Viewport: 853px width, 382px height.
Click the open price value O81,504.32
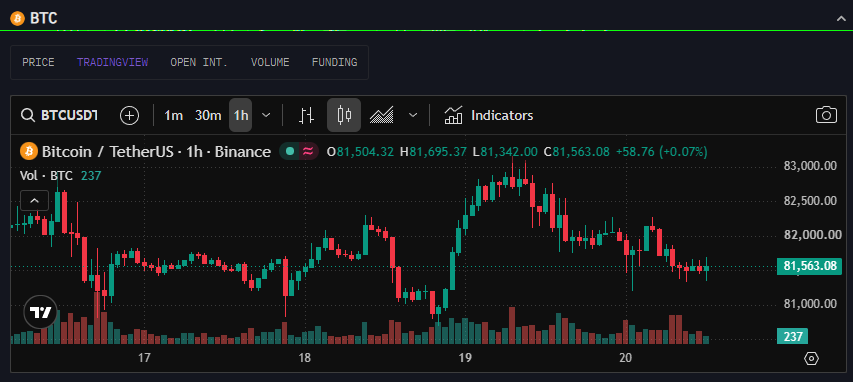[x=360, y=151]
